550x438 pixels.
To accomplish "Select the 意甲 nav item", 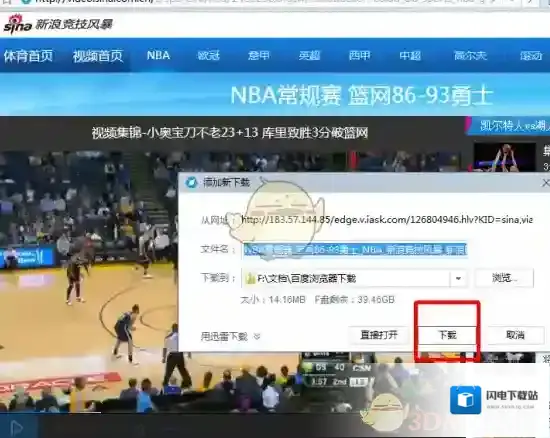I will point(259,55).
